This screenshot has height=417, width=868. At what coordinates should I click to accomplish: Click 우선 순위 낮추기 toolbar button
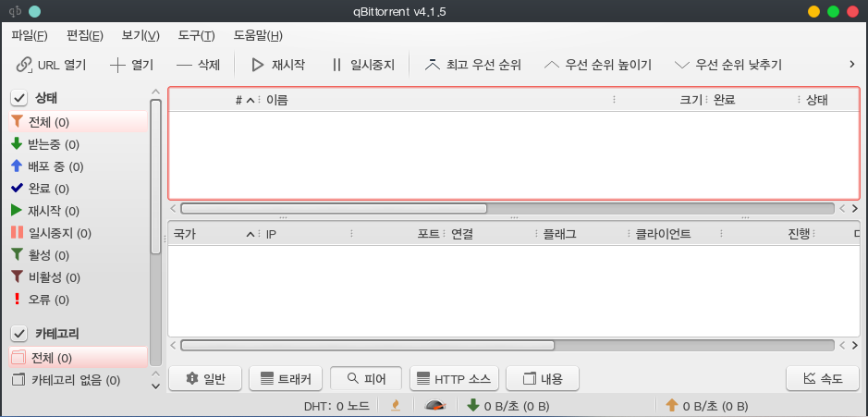[728, 65]
